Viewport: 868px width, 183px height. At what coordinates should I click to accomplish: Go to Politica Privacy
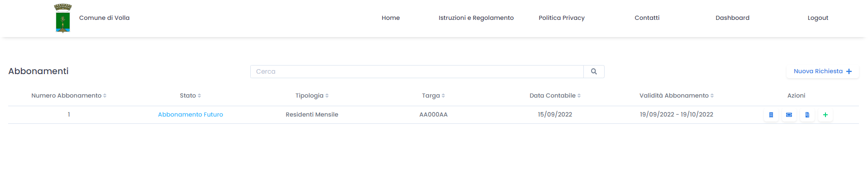562,18
